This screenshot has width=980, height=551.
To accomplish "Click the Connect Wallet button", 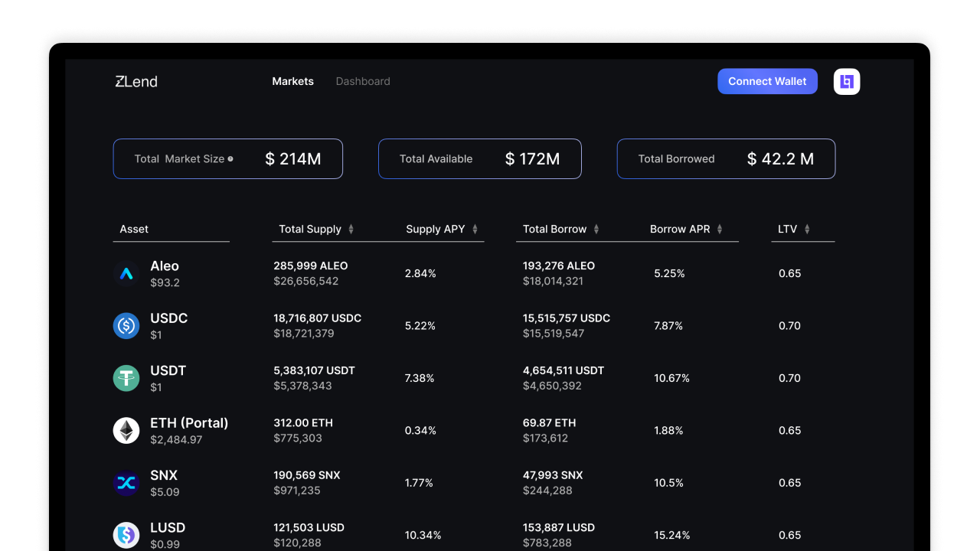I will coord(767,81).
